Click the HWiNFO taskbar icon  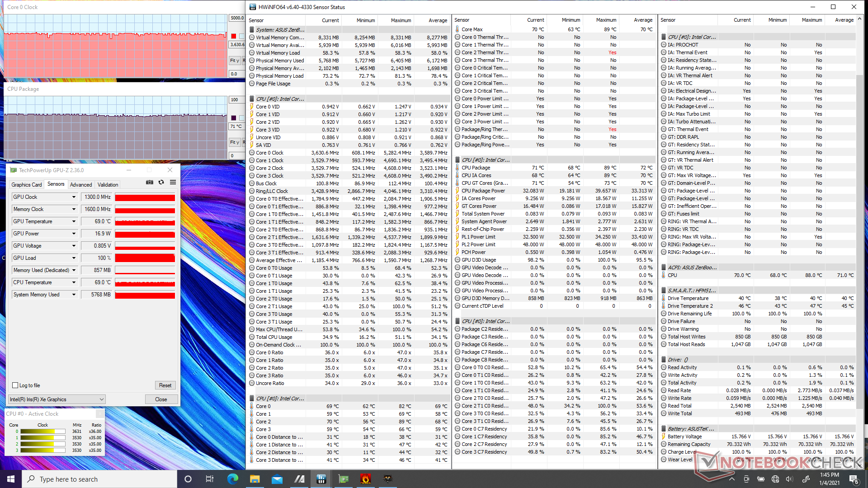click(321, 479)
